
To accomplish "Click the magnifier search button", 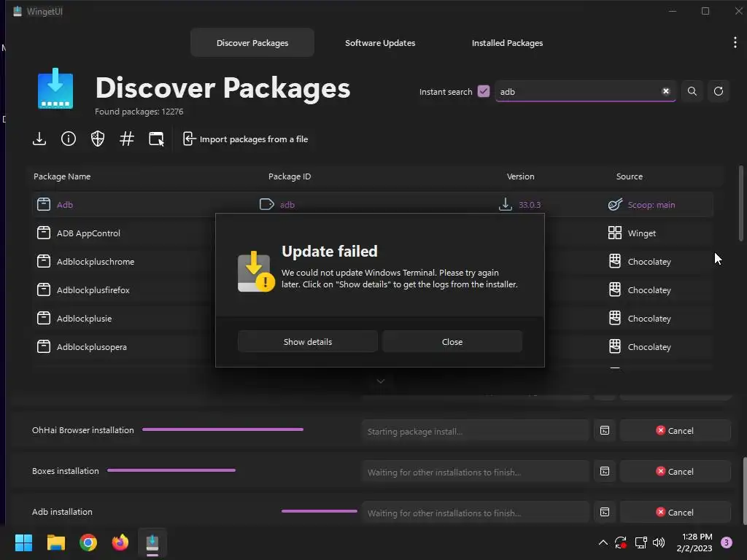I will [x=692, y=91].
